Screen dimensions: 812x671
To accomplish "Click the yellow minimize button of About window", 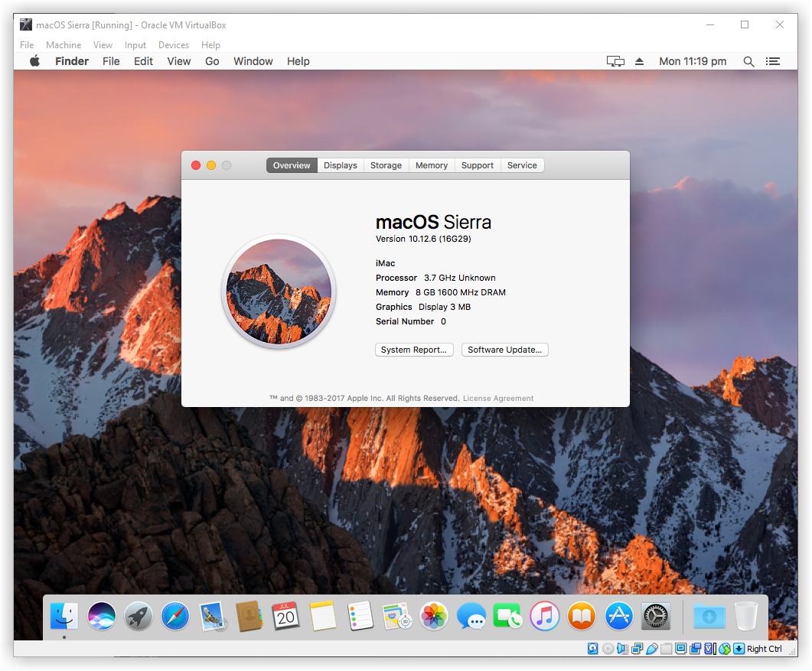I will click(x=210, y=165).
